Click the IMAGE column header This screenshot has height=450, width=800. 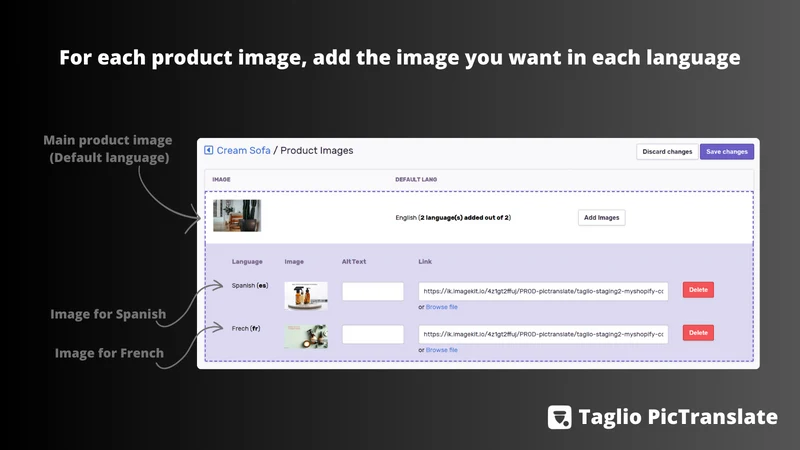(221, 180)
